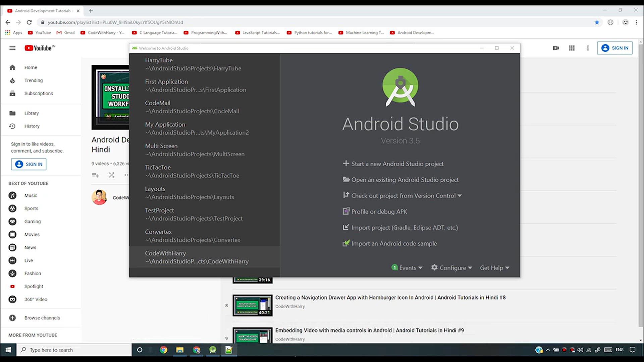Screen dimensions: 644x362
Task: Click the Spotlight icon in sidebar
Action: [12, 287]
